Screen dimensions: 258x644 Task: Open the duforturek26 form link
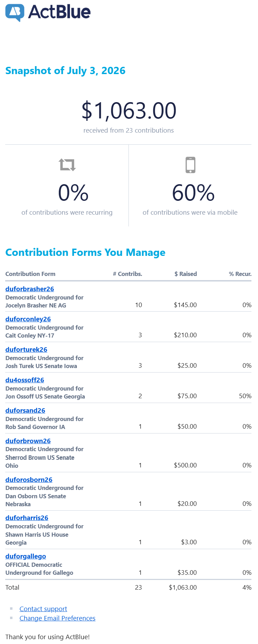[x=26, y=349]
